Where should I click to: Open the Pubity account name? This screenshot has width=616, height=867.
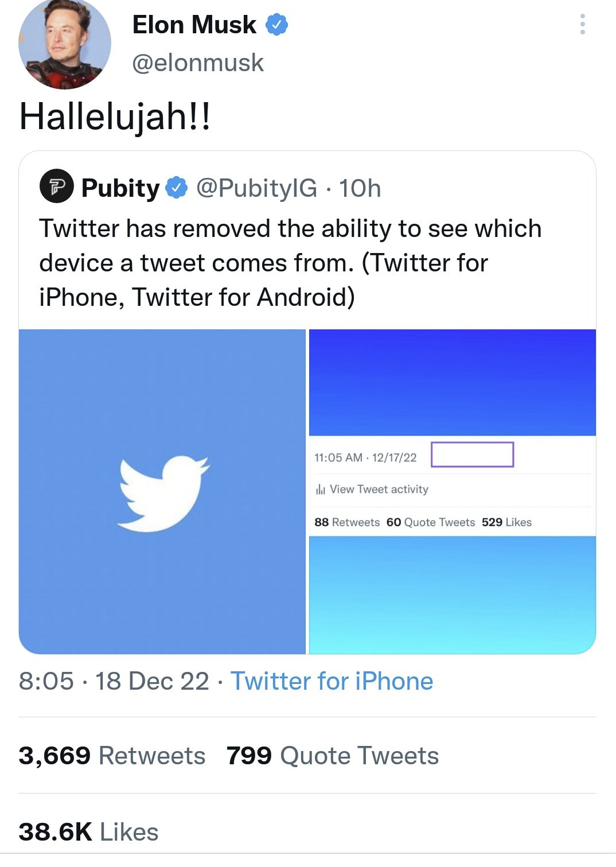click(120, 188)
